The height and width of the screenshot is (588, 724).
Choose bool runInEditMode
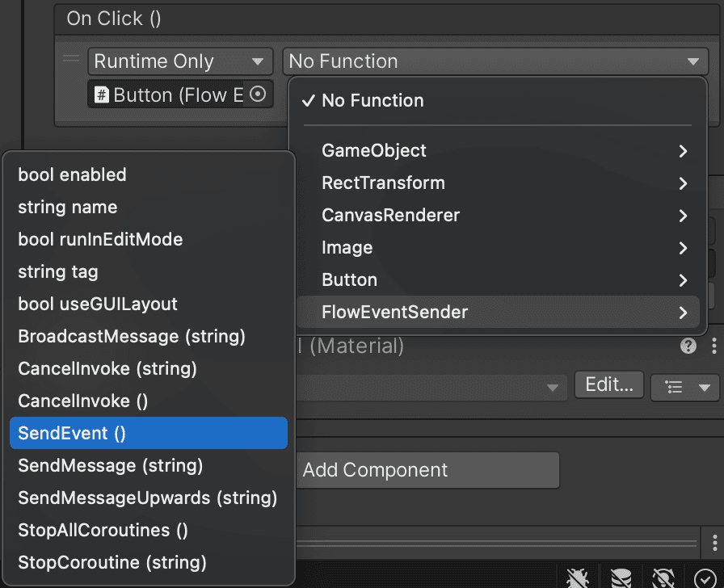pos(149,240)
